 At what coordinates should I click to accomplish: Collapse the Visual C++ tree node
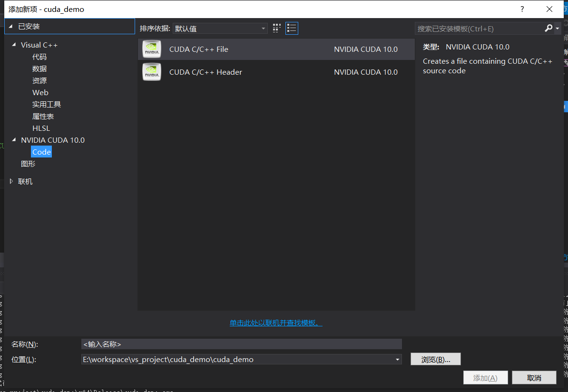[x=14, y=45]
